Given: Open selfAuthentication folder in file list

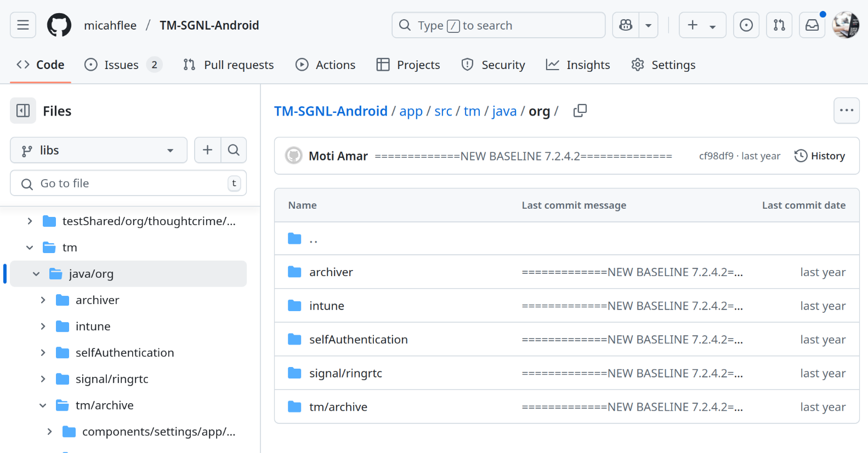Looking at the screenshot, I should tap(359, 340).
